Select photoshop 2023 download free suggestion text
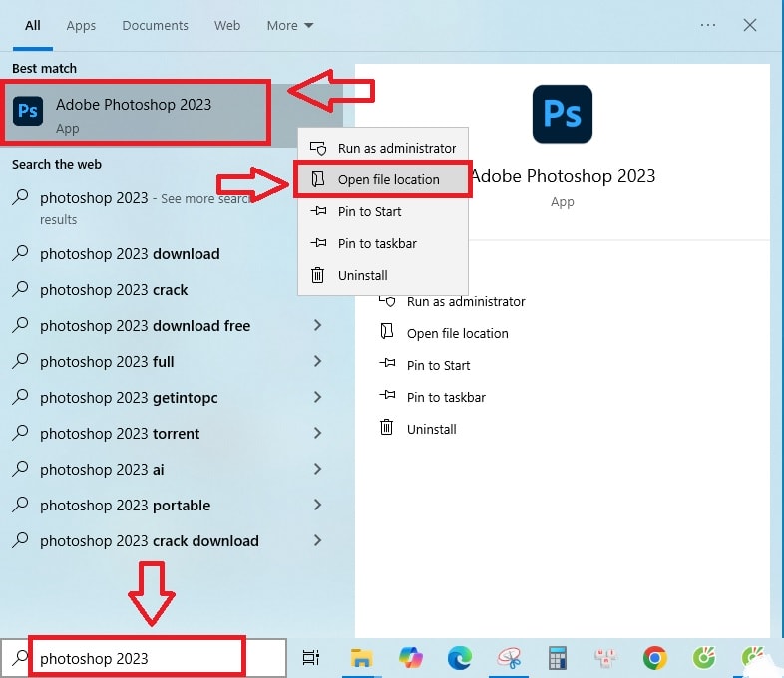The height and width of the screenshot is (678, 784). point(145,326)
